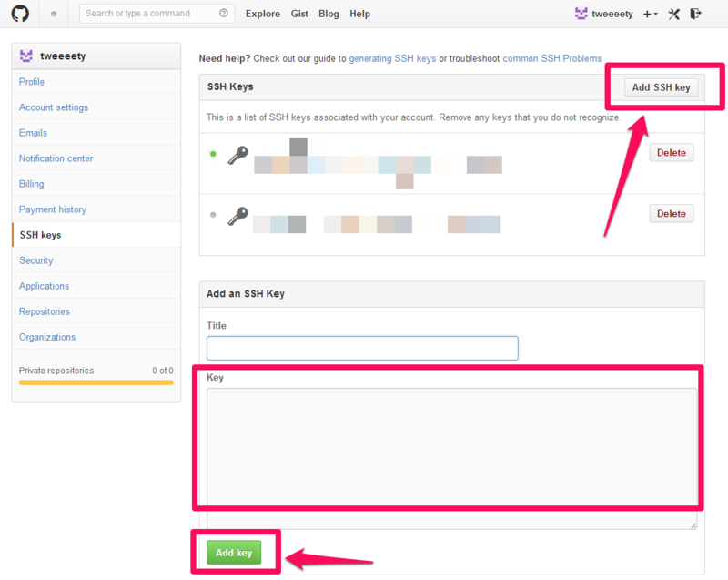Click the Add SSH key button
Image resolution: width=728 pixels, height=580 pixels.
click(662, 87)
